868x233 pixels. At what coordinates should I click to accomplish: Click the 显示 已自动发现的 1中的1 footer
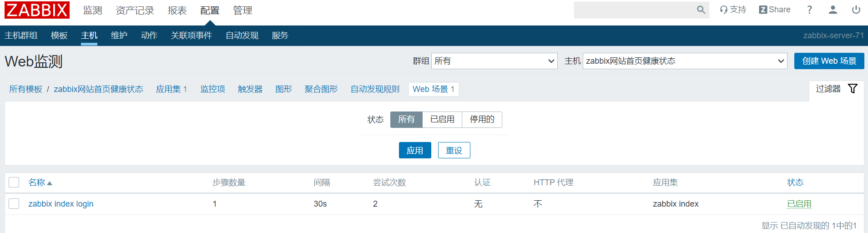click(x=809, y=226)
